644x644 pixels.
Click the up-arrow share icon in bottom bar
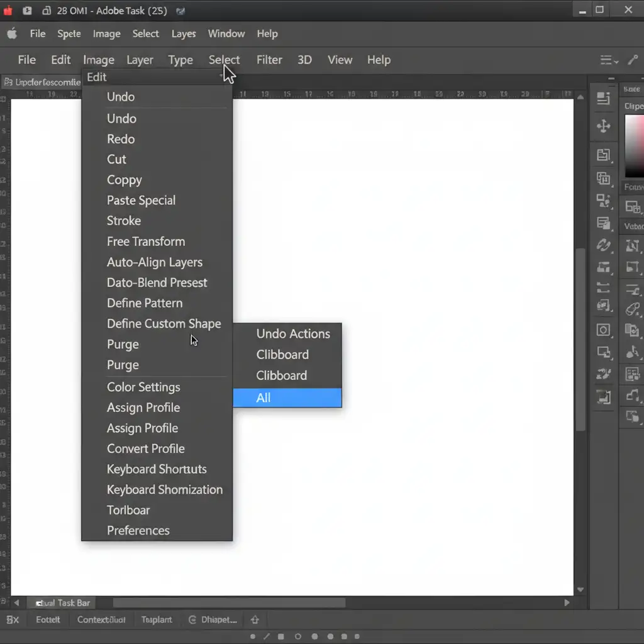(x=255, y=619)
